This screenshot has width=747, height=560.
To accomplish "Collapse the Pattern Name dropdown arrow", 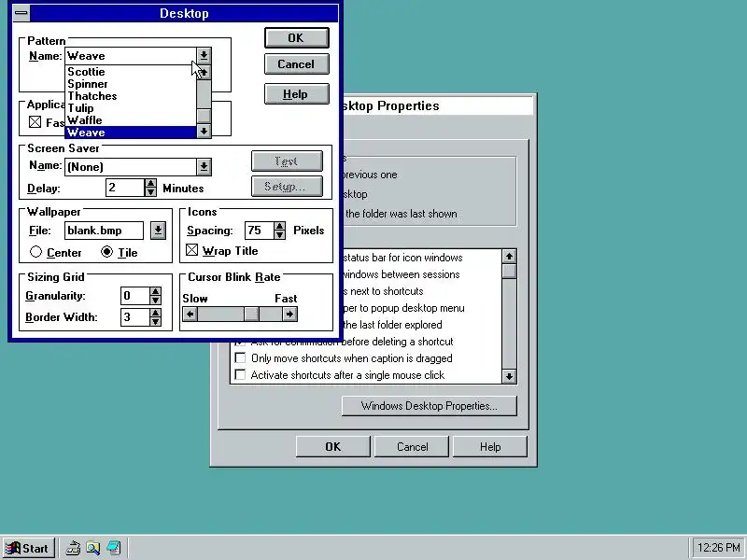I will pos(204,56).
